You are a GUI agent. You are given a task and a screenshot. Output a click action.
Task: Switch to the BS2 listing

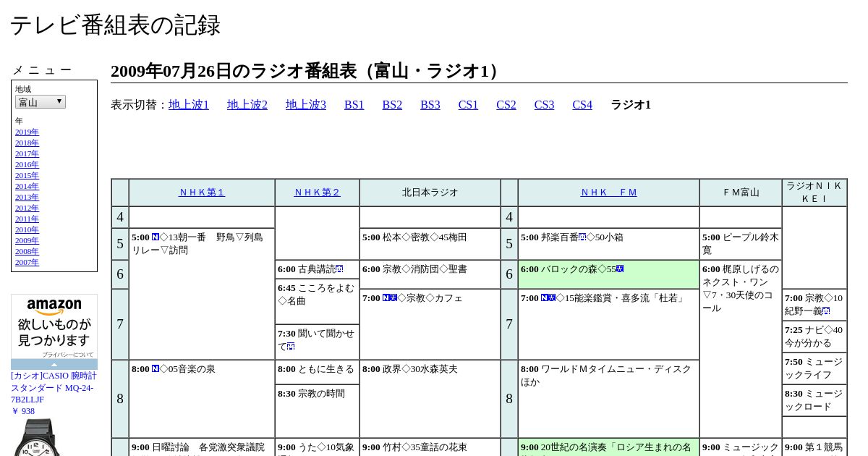coord(392,105)
